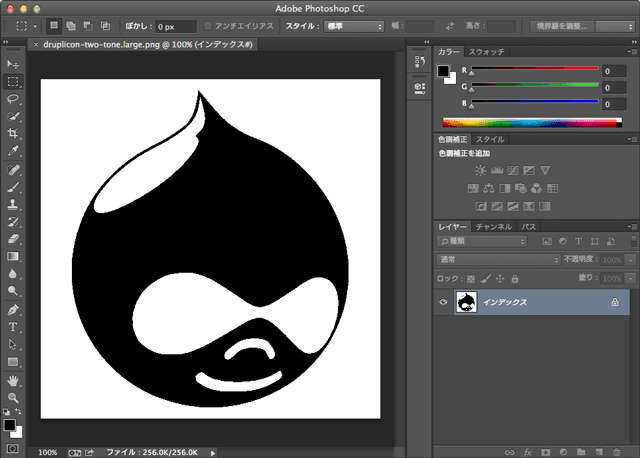
Task: Choose New selection mode button
Action: coord(54,26)
